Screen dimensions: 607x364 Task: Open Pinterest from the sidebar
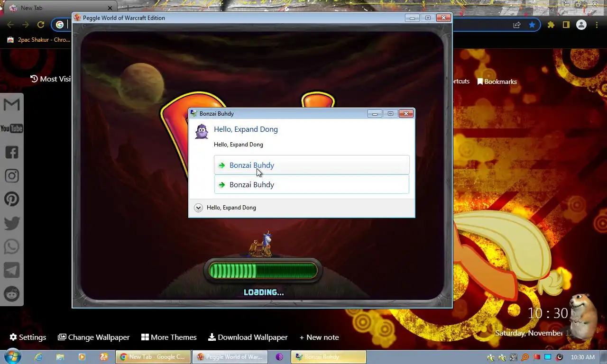[12, 199]
